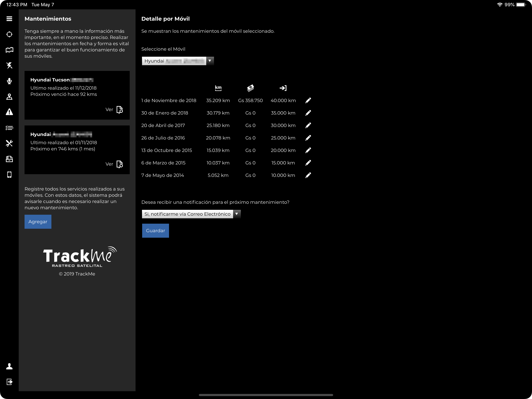Click the 5.052 km value
This screenshot has height=399, width=532.
coord(218,175)
